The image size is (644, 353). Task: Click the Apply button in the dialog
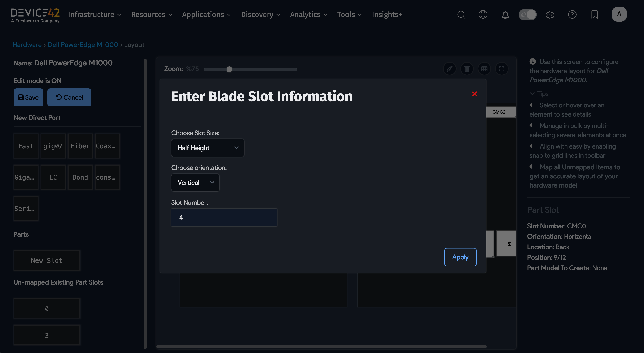click(x=460, y=257)
